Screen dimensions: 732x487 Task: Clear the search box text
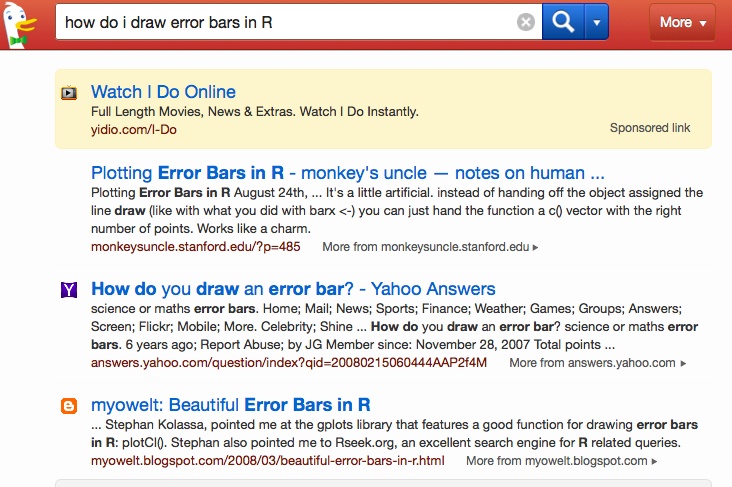tap(526, 23)
